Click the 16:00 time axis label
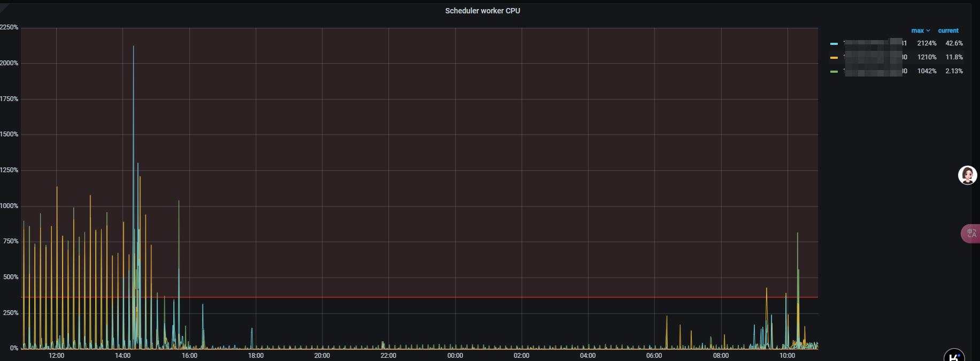 coord(189,356)
